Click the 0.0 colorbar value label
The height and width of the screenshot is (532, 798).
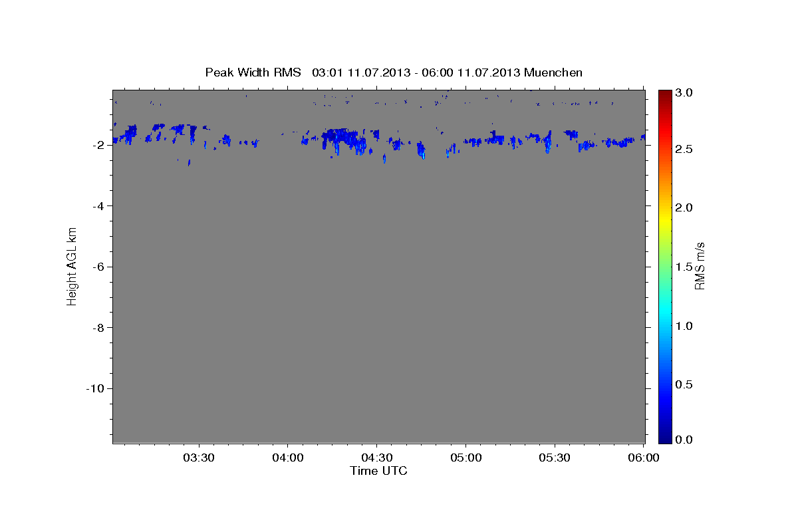pyautogui.click(x=685, y=440)
